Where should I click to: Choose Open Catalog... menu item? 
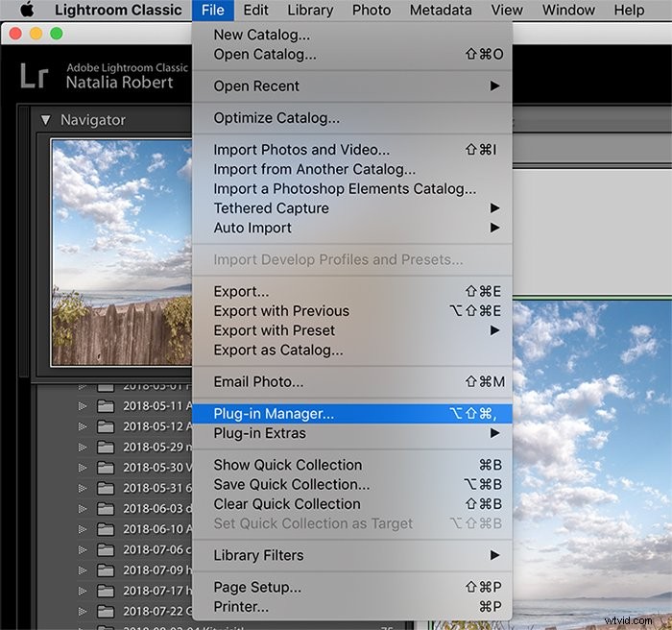(352, 55)
